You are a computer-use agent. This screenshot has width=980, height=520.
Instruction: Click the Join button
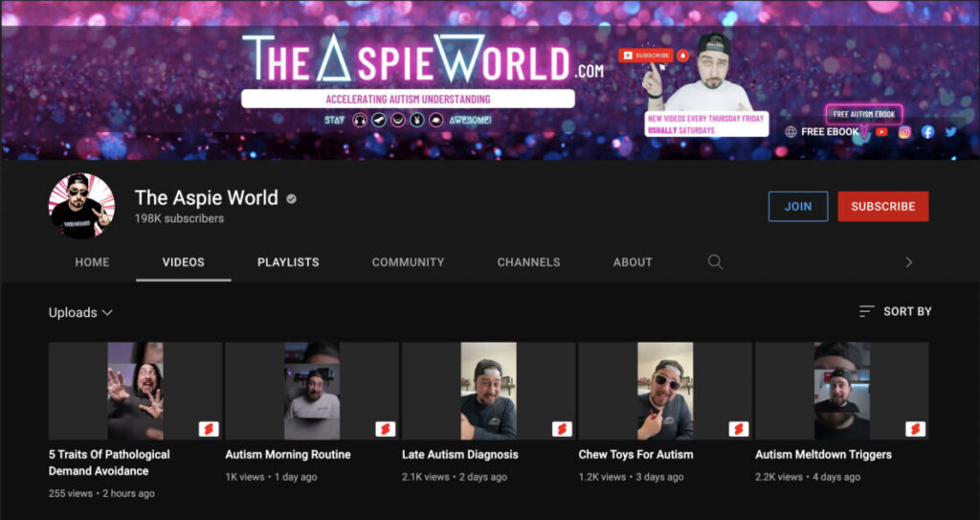tap(798, 207)
